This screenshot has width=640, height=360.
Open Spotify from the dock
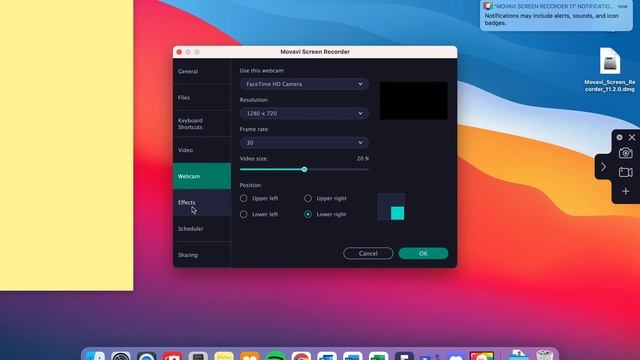(x=276, y=356)
